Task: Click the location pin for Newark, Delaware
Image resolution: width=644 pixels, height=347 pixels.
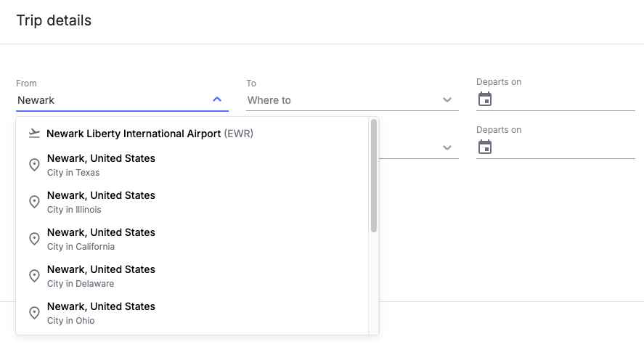Action: point(34,276)
